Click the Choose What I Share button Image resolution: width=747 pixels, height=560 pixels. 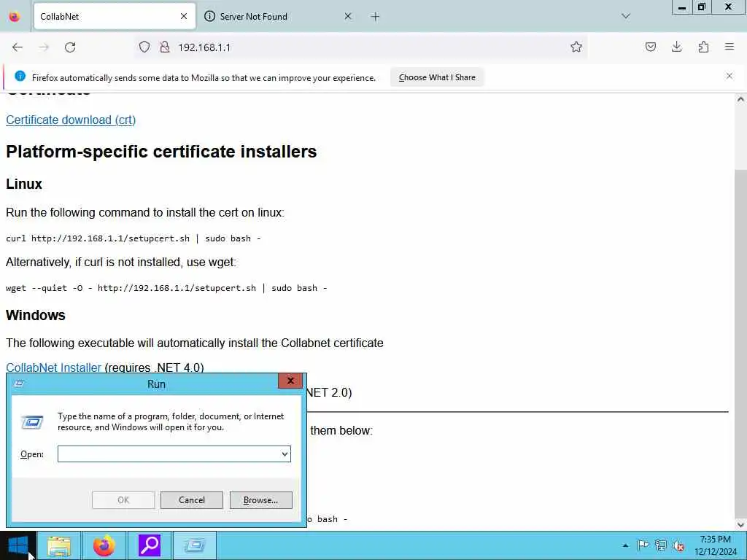pos(437,77)
